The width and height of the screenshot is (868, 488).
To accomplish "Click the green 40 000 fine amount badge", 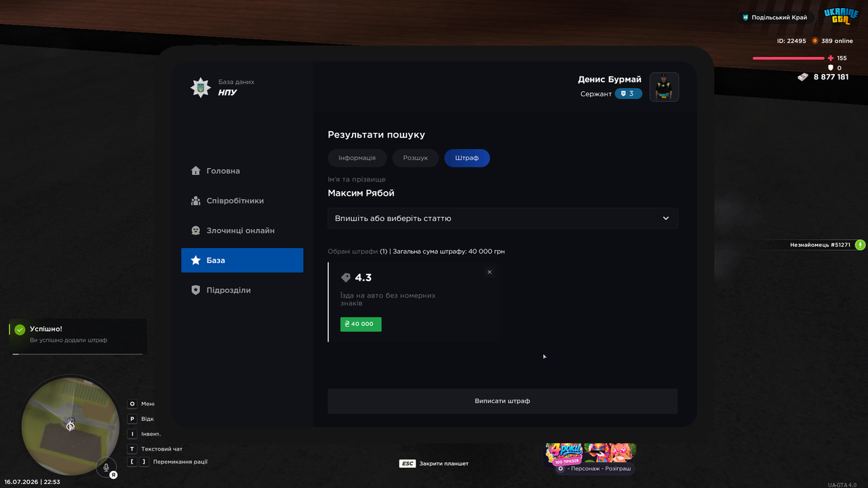I will (361, 324).
